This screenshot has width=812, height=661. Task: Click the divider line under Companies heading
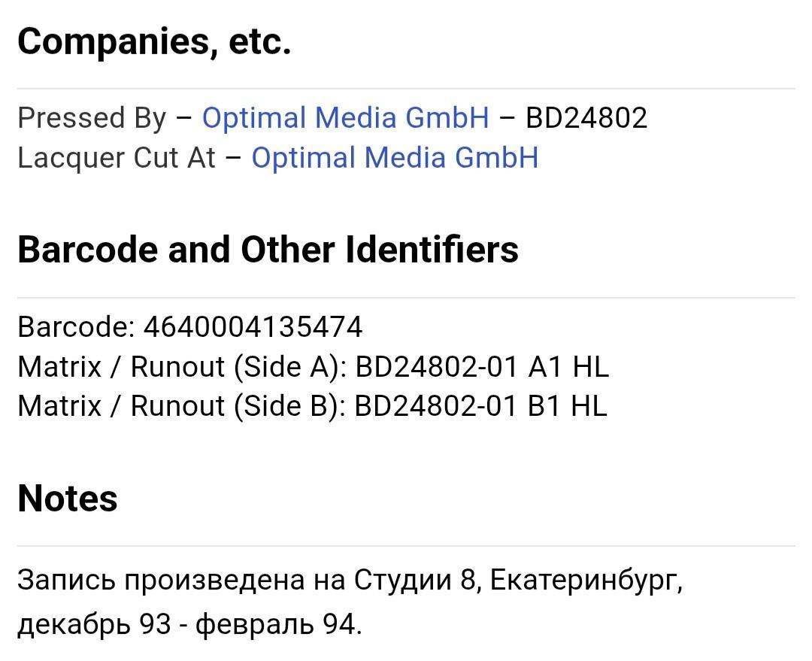[406, 89]
